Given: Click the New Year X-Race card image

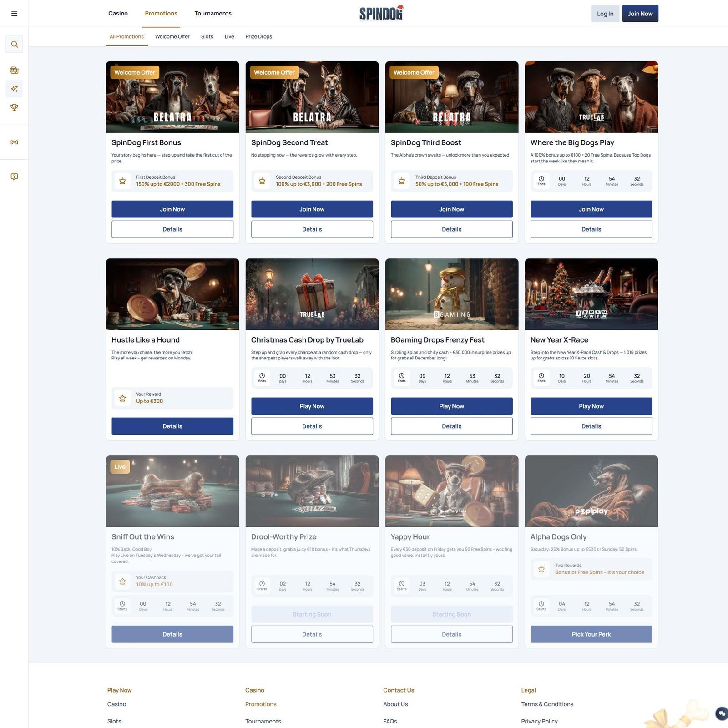Looking at the screenshot, I should coord(591,294).
